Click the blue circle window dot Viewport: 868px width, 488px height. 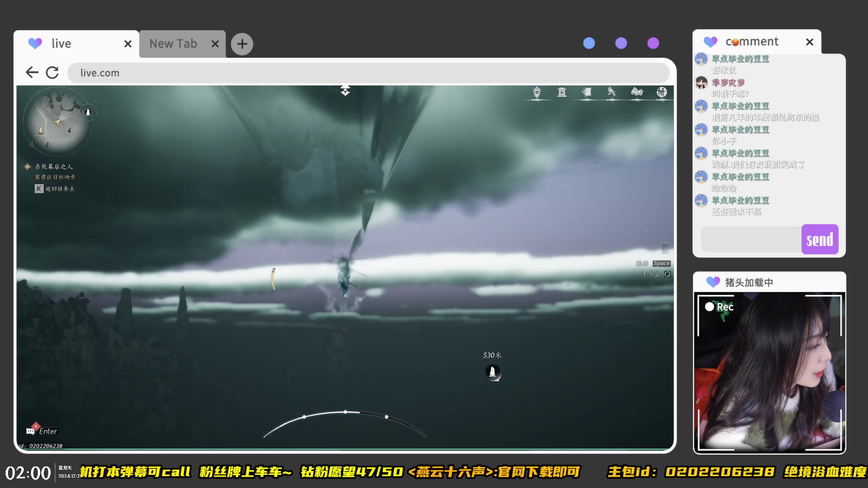589,43
